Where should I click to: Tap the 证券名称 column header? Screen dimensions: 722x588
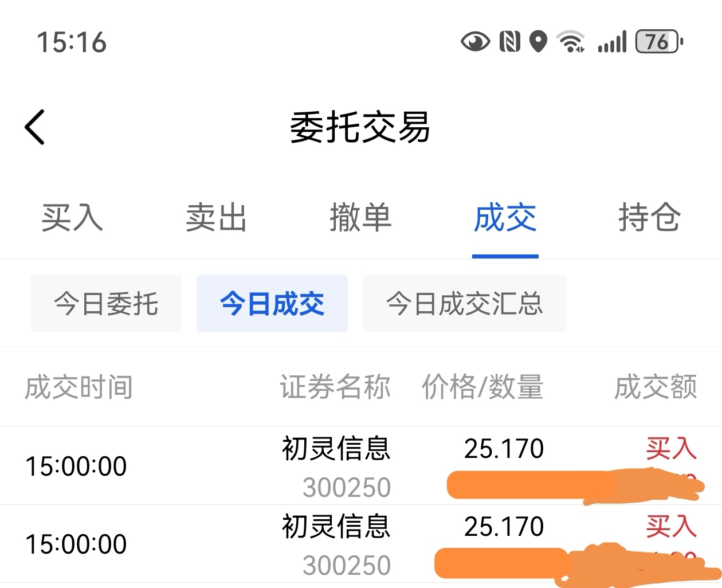[x=335, y=387]
